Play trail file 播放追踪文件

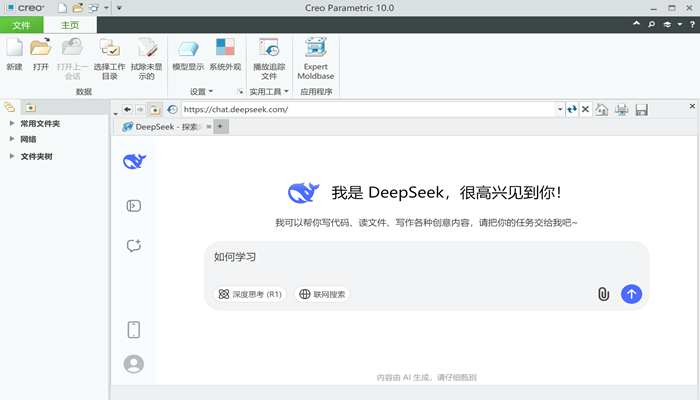(x=269, y=59)
